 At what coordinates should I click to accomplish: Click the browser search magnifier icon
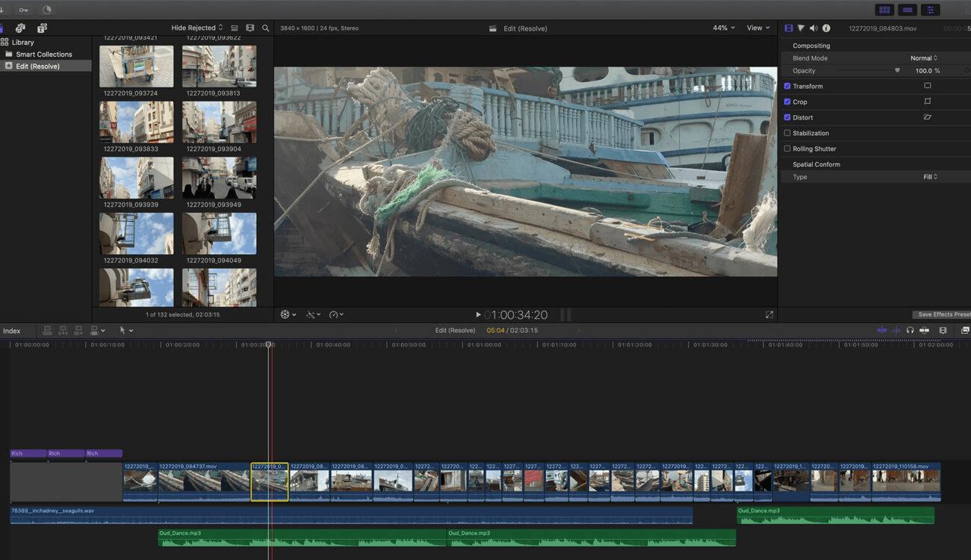point(265,28)
